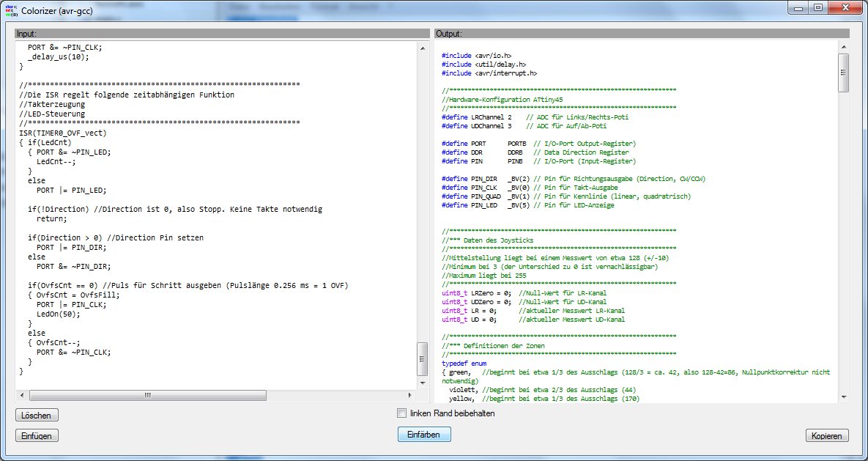Click the Input pane's scroll-down arrow
The width and height of the screenshot is (868, 461).
click(x=423, y=383)
